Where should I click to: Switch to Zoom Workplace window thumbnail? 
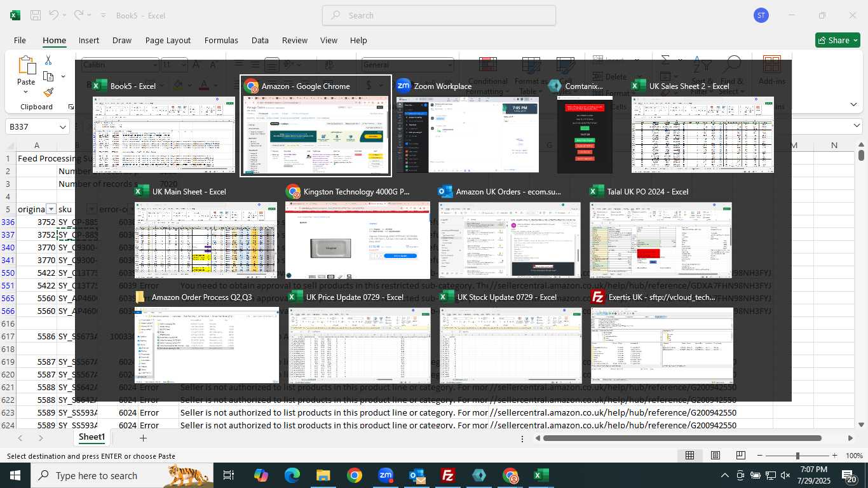[467, 126]
